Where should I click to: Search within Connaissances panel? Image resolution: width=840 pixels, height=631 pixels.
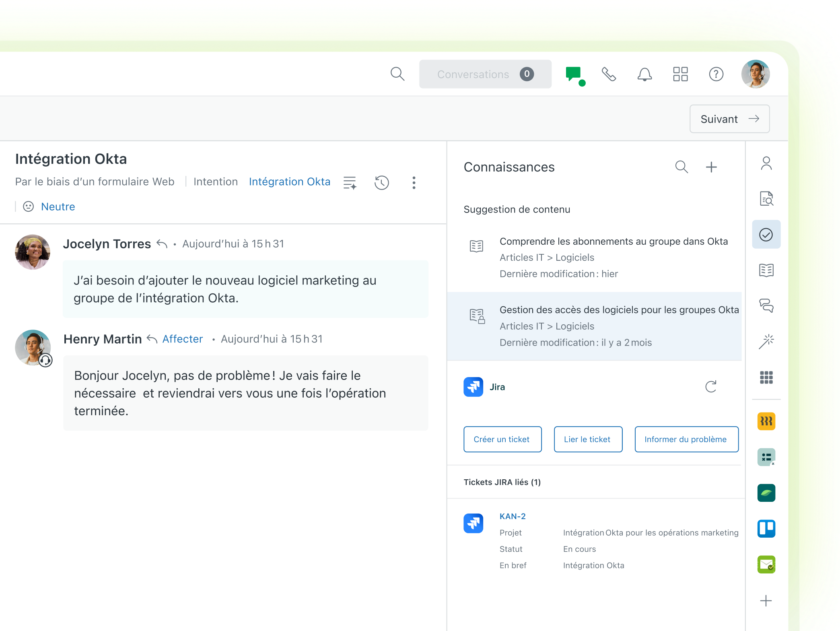pyautogui.click(x=681, y=167)
